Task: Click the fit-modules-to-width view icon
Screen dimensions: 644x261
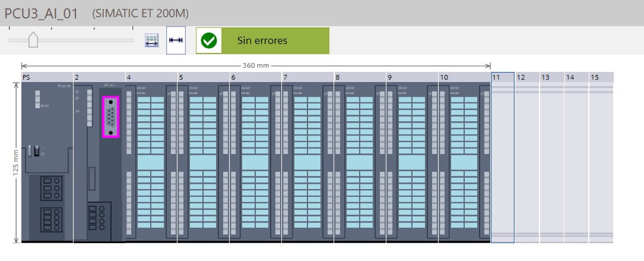Action: coord(152,40)
